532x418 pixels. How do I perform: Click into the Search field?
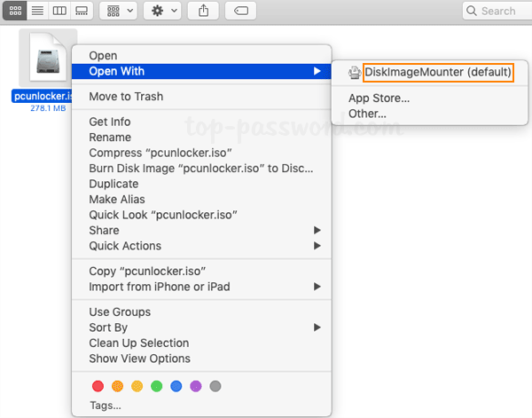(x=497, y=11)
